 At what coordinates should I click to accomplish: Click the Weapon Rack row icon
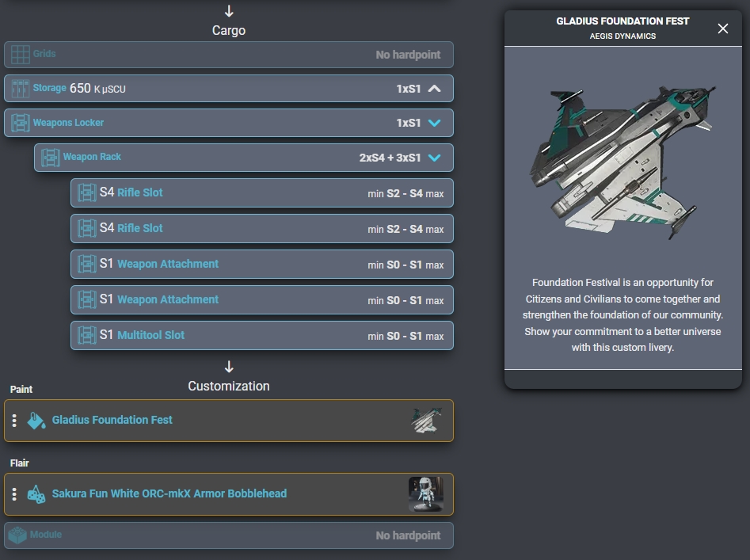(51, 157)
